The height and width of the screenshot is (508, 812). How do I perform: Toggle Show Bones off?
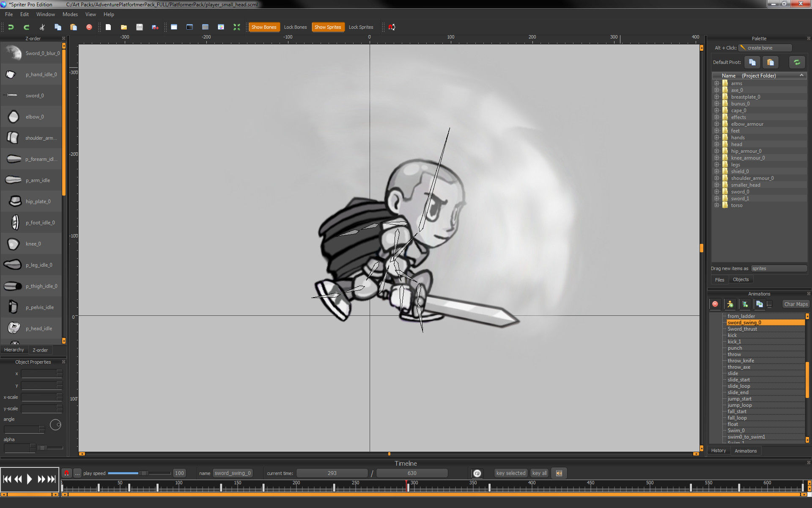(x=264, y=27)
